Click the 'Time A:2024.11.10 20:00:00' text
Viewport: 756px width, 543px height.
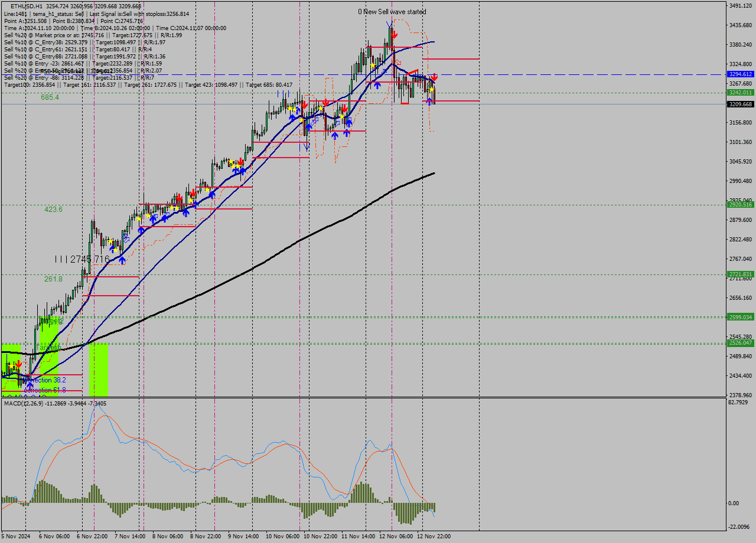pos(39,28)
